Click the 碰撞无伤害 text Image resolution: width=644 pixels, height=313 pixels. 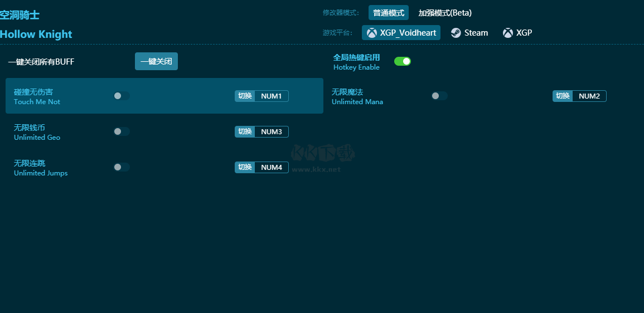coord(33,92)
